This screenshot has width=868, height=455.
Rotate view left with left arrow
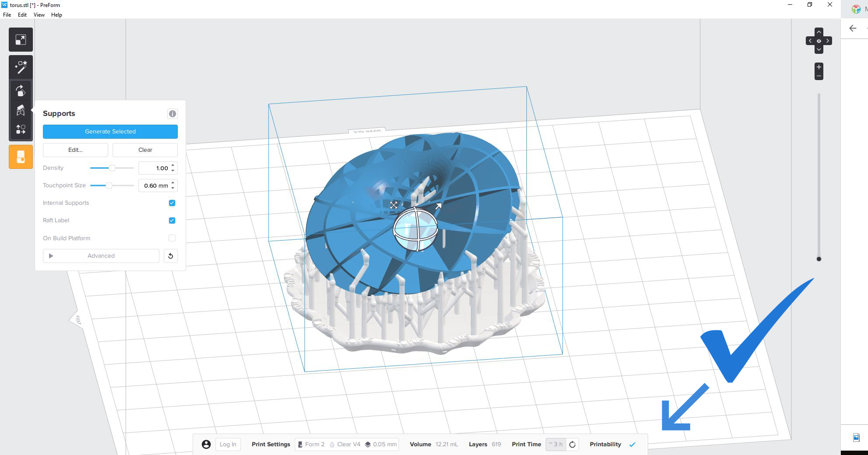[810, 41]
